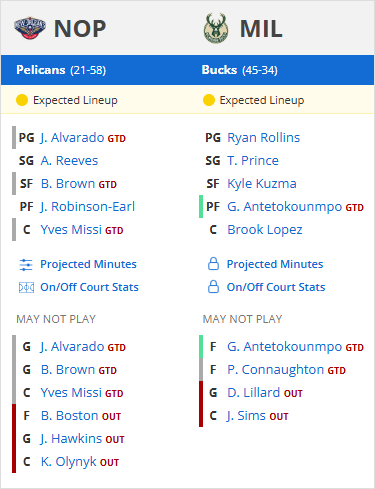View starting PG J. Alvarado's player page

pos(72,138)
